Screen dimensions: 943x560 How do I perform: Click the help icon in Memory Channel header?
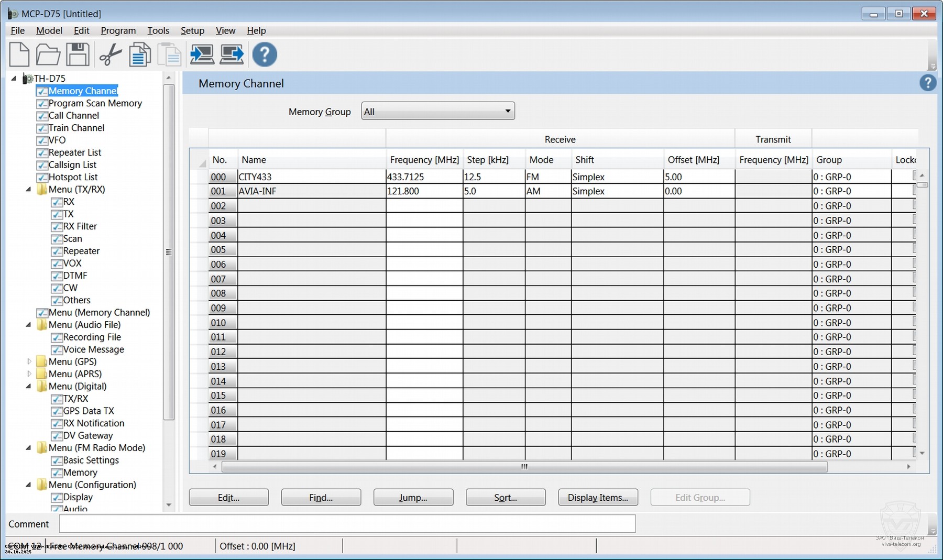(x=927, y=83)
